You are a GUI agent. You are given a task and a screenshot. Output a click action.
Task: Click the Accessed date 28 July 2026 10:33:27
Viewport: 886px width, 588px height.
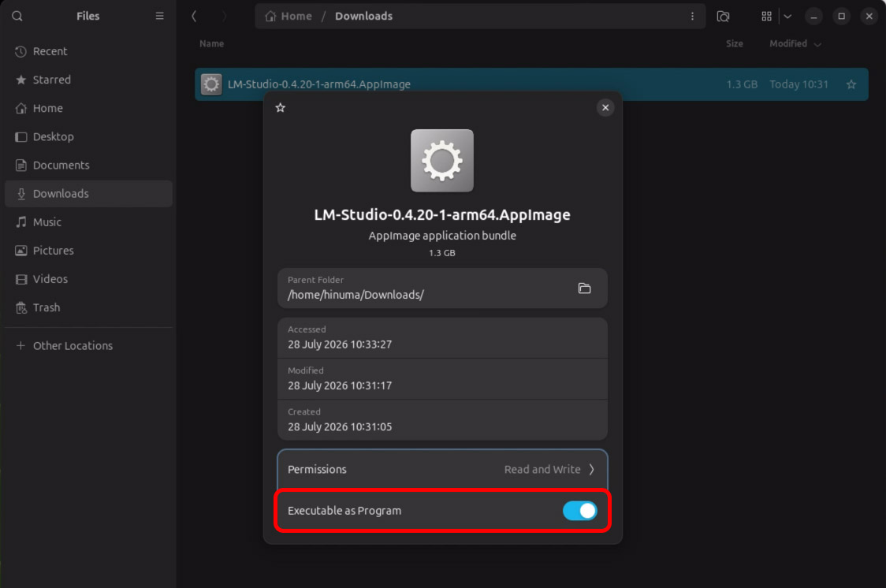pyautogui.click(x=340, y=344)
